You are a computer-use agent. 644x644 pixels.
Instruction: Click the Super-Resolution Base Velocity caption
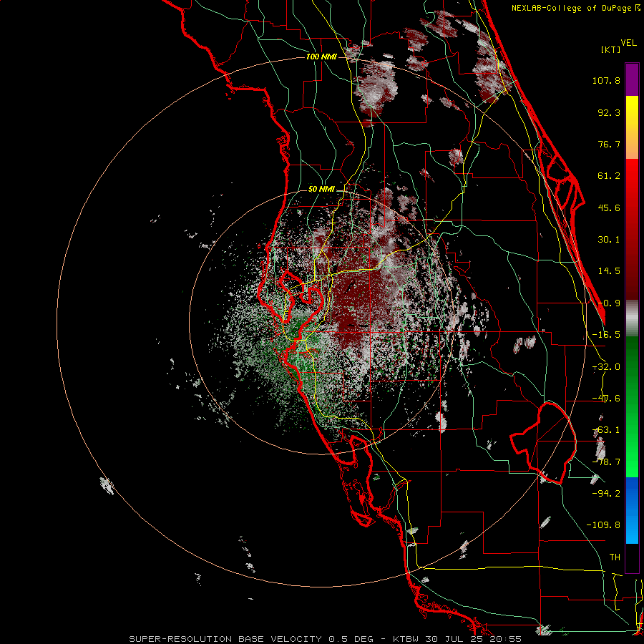pos(326,639)
